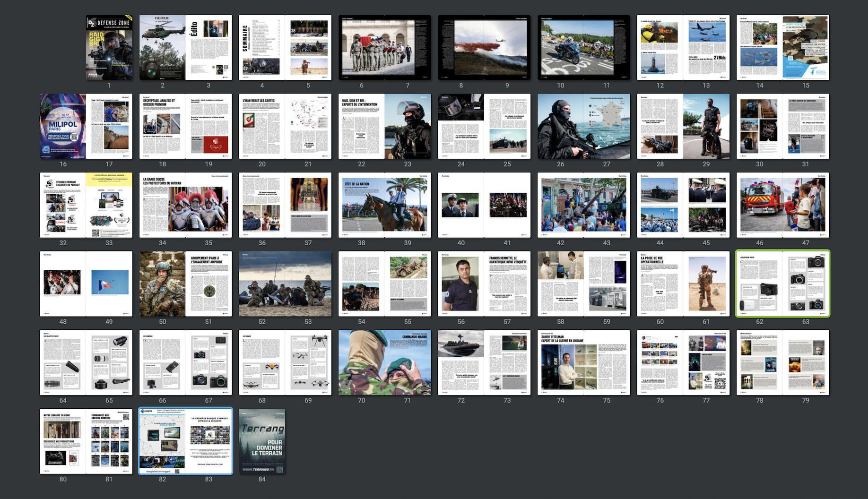The width and height of the screenshot is (868, 499).
Task: Select the red fire truck spread page 46
Action: coord(760,205)
